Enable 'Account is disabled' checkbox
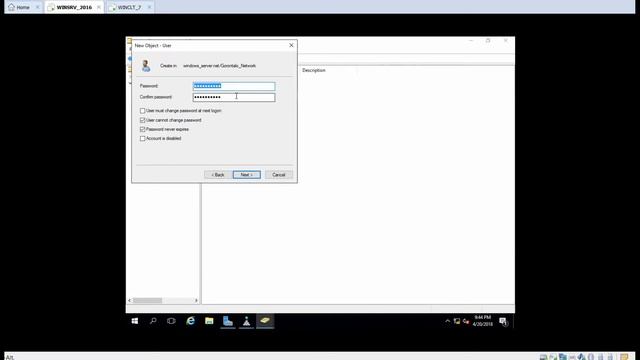This screenshot has height=360, width=640. pyautogui.click(x=142, y=138)
